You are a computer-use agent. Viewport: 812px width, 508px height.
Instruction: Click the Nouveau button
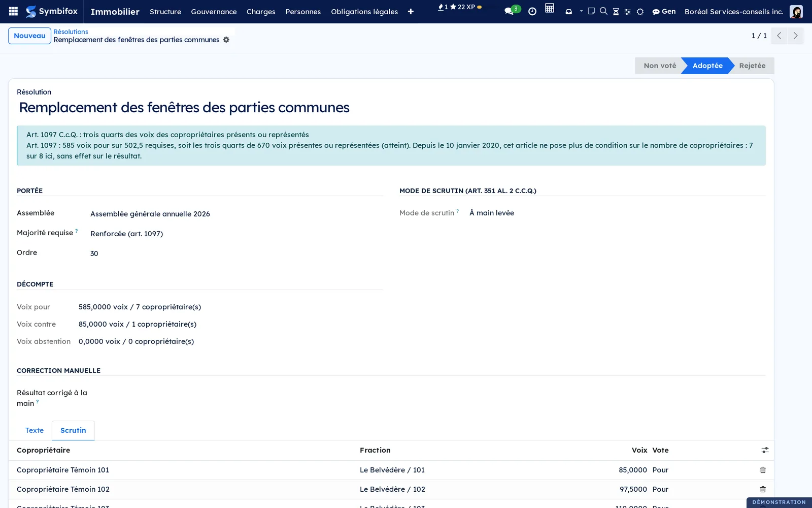tap(29, 36)
